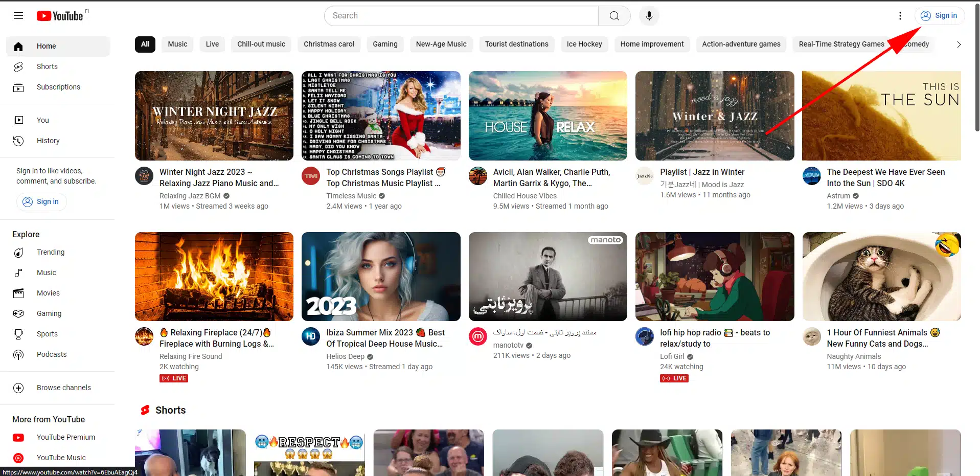This screenshot has width=980, height=476.
Task: Open Browse channels
Action: tap(63, 388)
